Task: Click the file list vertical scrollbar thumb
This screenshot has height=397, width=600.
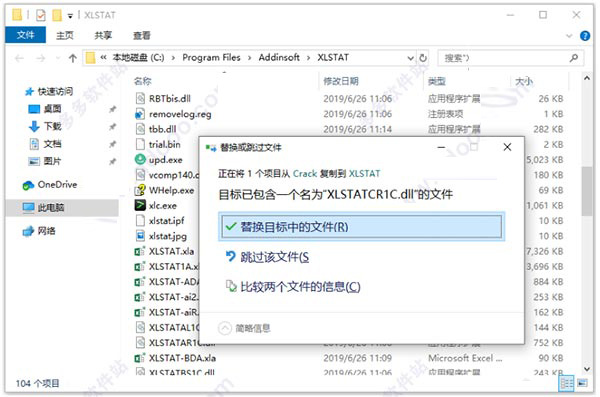Action: click(x=587, y=191)
